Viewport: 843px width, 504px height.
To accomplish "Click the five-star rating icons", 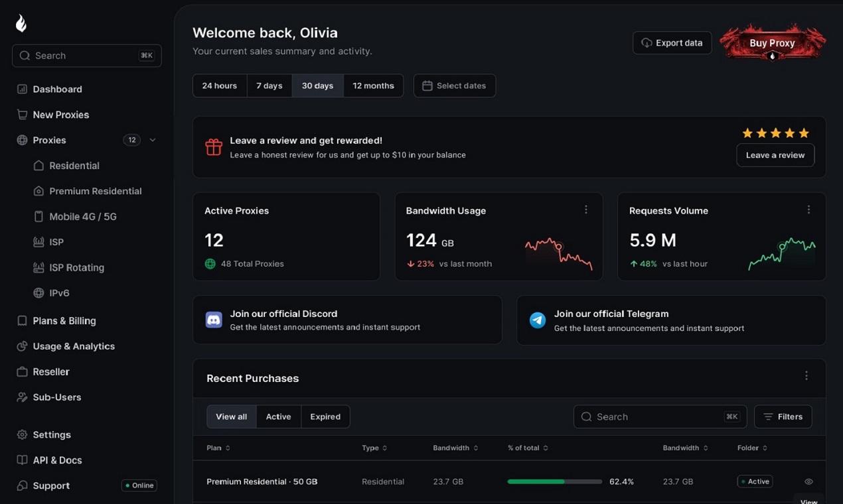I will coord(775,133).
